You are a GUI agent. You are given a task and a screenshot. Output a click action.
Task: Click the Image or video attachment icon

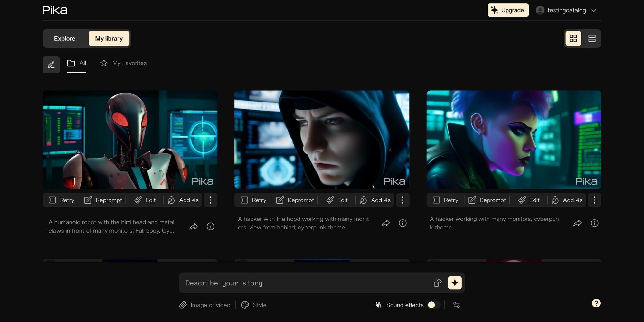click(x=184, y=305)
